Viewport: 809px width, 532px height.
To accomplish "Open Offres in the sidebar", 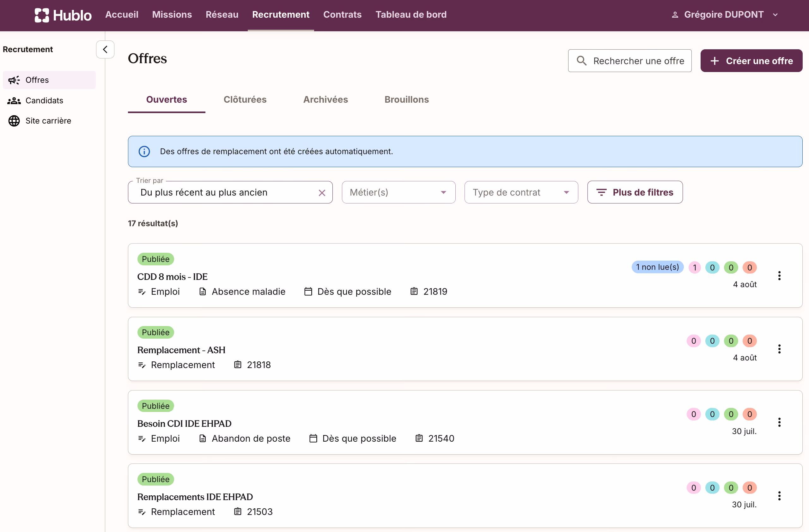I will [49, 80].
